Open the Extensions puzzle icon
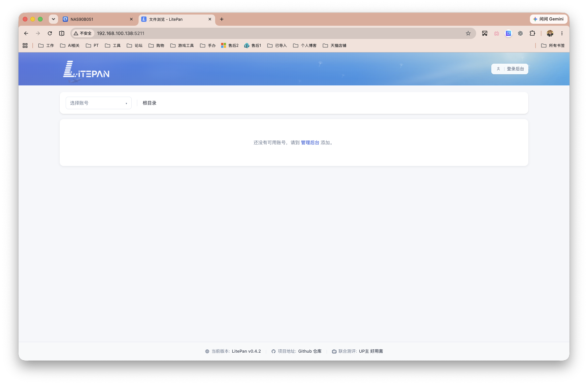The image size is (588, 385). point(532,33)
